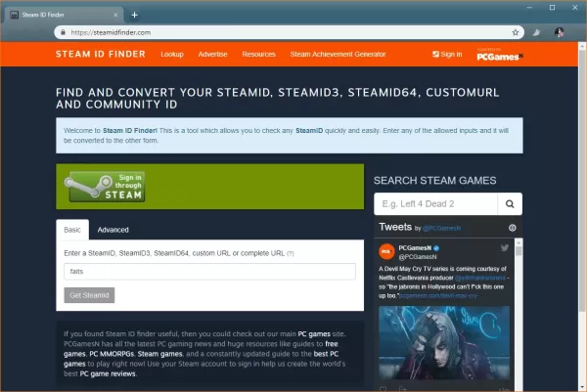Click the site lock padlock icon

[63, 32]
